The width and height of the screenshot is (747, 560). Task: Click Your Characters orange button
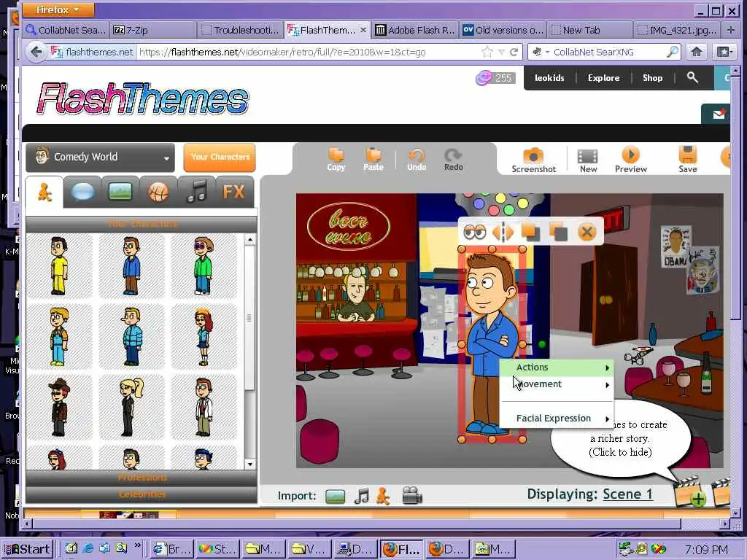click(220, 157)
